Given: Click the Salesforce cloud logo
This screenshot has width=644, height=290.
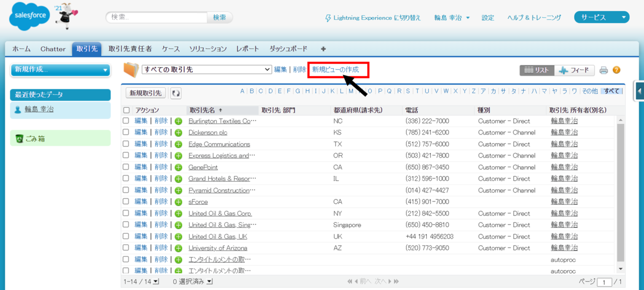Looking at the screenshot, I should [x=30, y=17].
